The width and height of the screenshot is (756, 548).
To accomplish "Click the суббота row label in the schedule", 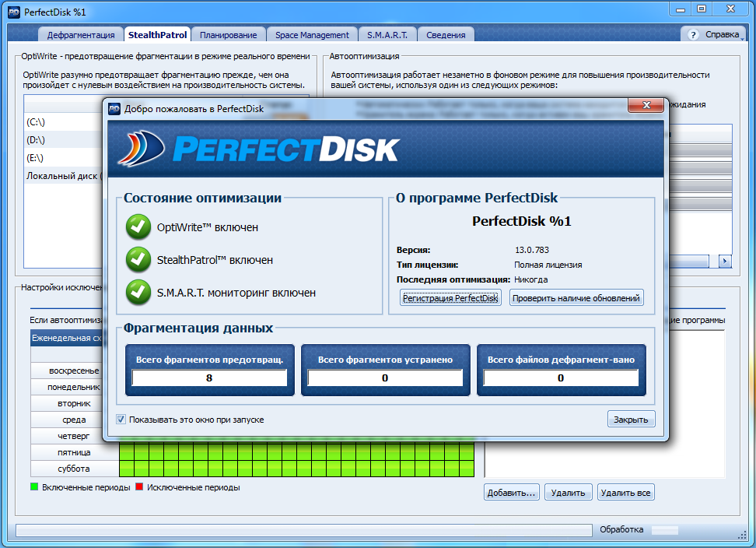I will tap(74, 469).
